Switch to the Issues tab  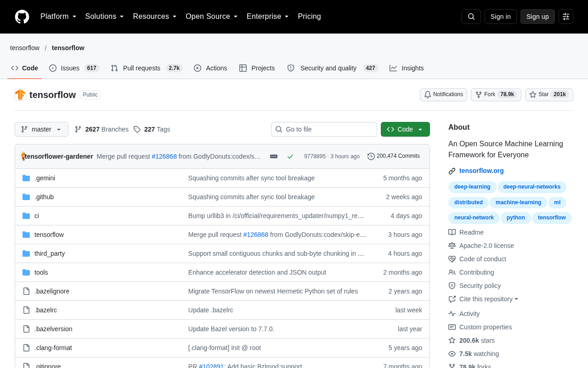point(74,68)
